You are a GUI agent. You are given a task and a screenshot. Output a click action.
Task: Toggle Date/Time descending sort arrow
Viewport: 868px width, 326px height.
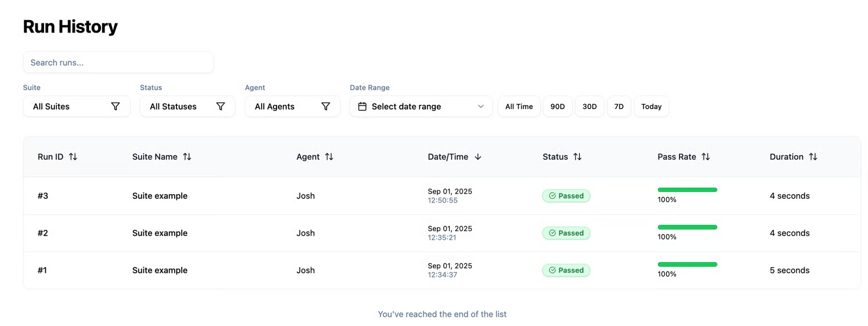tap(478, 156)
